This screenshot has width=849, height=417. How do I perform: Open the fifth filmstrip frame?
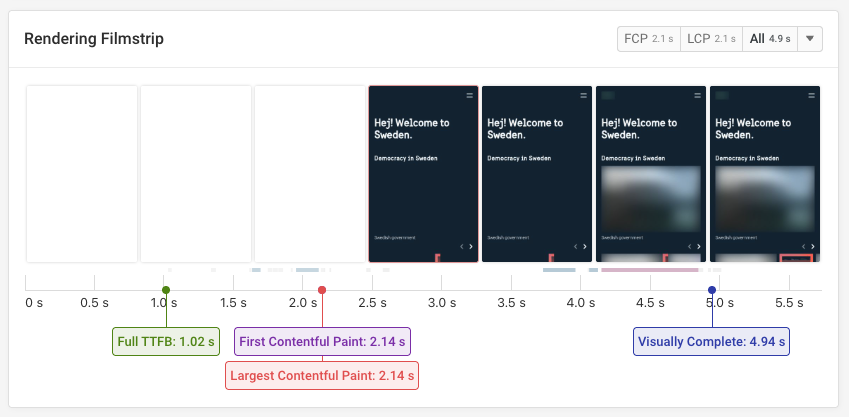[537, 174]
